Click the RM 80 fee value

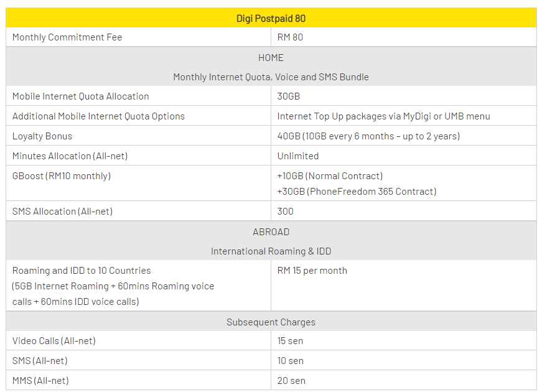291,37
